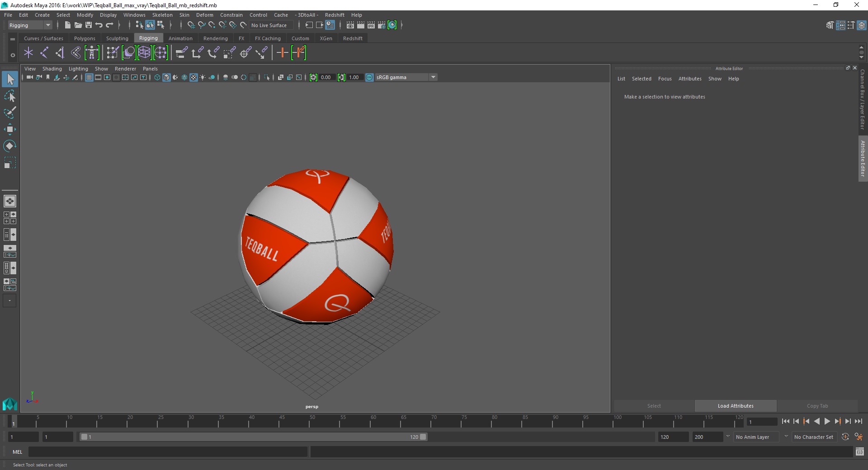Toggle color management ON button
The image size is (868, 470).
(369, 77)
